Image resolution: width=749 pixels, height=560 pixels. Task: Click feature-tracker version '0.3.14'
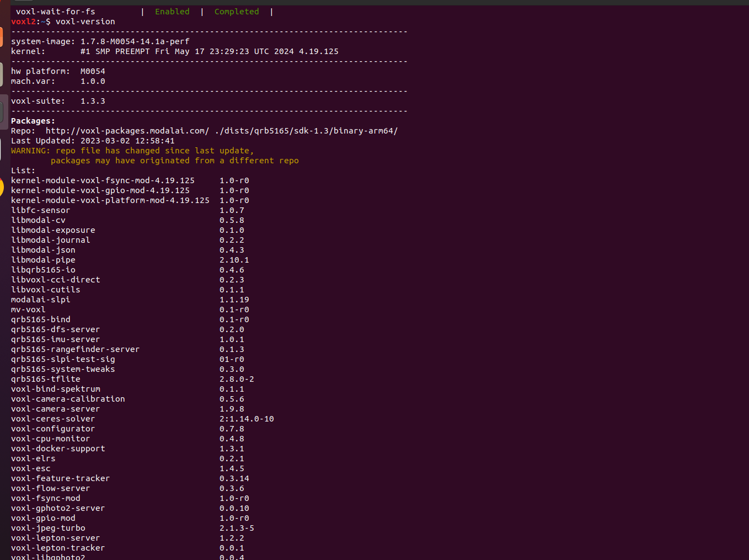[x=234, y=478]
